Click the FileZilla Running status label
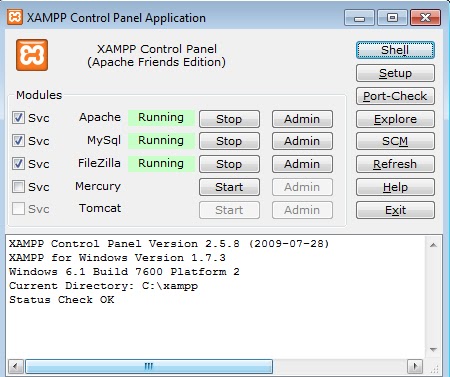Viewport: 450px width, 377px height. [161, 164]
